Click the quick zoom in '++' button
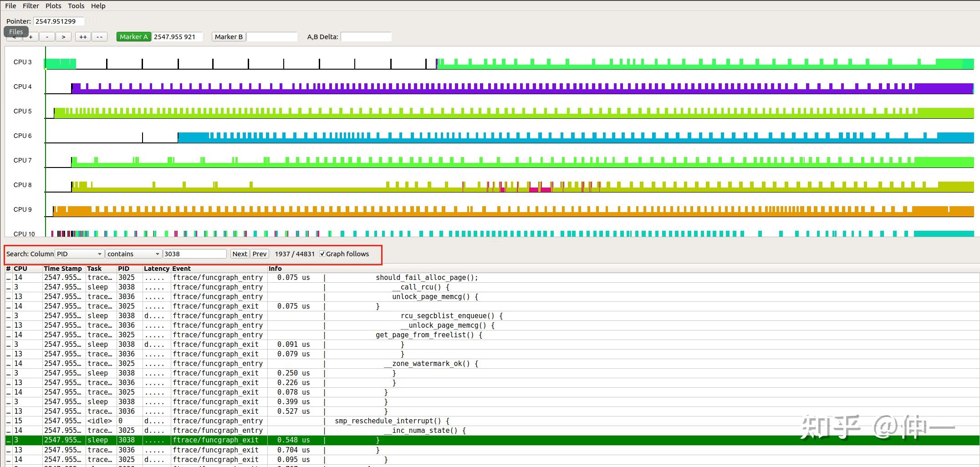 click(83, 37)
